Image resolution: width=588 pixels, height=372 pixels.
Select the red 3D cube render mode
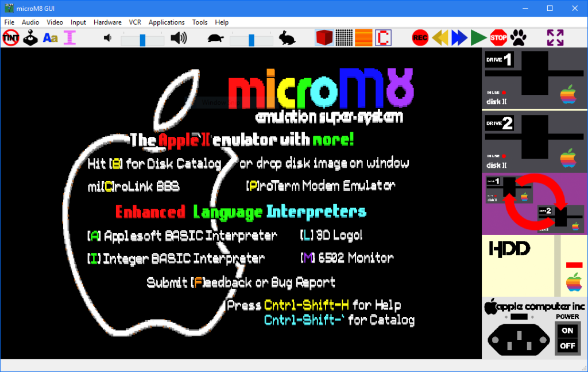324,37
